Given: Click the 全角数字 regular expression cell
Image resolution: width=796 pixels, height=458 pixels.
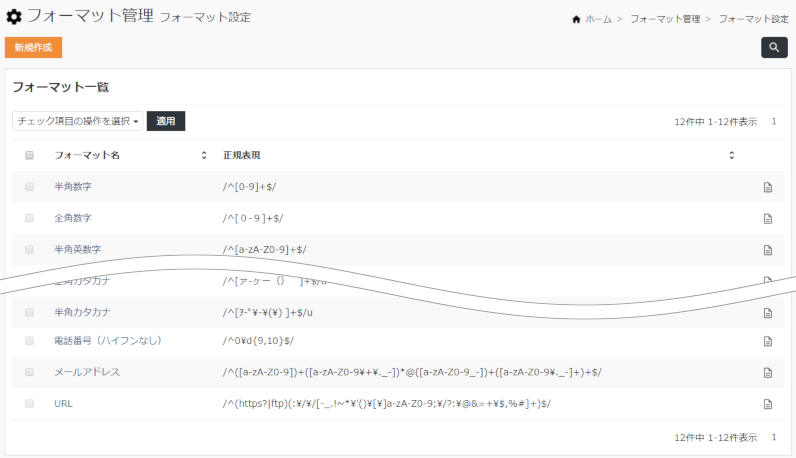Looking at the screenshot, I should point(253,218).
